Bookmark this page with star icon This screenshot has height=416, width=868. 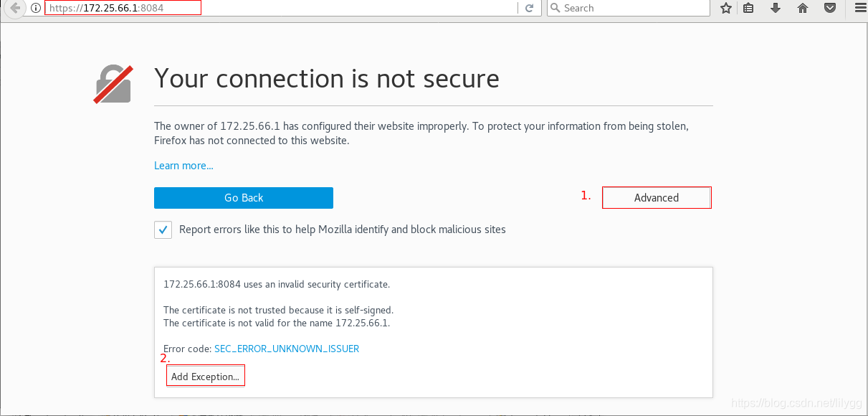tap(726, 8)
